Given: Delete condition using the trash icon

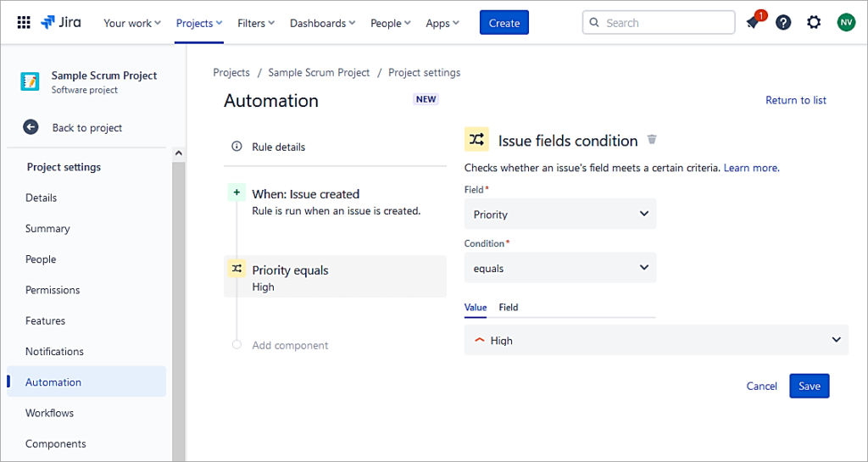Looking at the screenshot, I should 652,140.
